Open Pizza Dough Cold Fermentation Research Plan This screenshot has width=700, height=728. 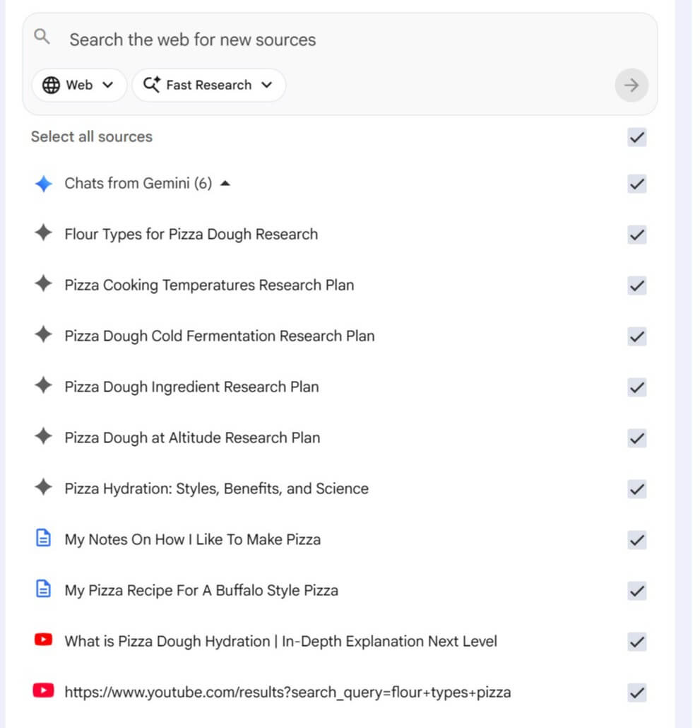click(x=219, y=336)
